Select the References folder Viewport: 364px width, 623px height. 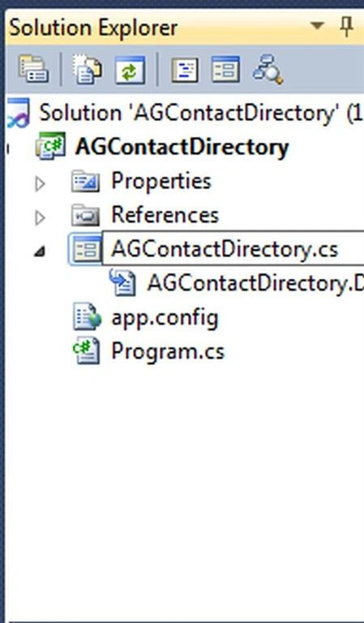(x=165, y=215)
